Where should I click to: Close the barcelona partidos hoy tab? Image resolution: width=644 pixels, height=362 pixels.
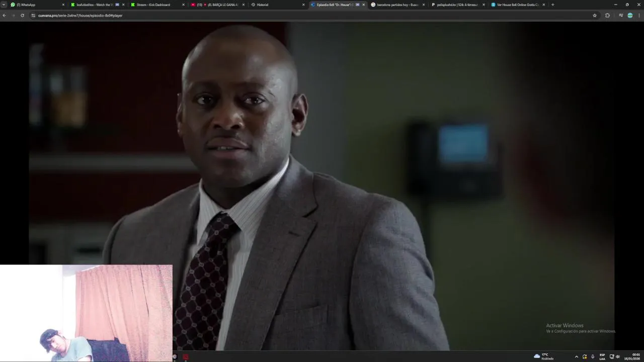(x=423, y=5)
